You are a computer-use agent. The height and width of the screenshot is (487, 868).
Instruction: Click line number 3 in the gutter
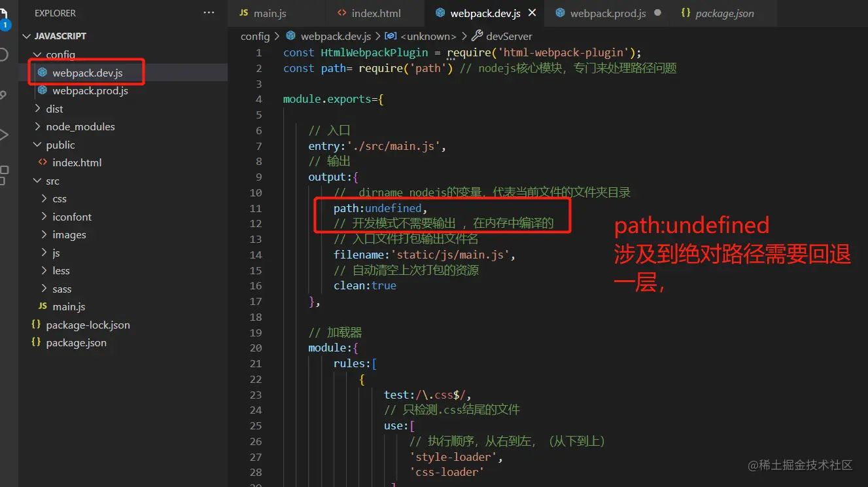[x=259, y=84]
